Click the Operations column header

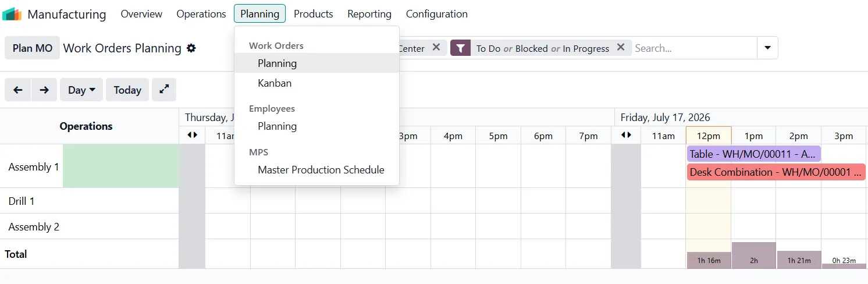point(86,126)
